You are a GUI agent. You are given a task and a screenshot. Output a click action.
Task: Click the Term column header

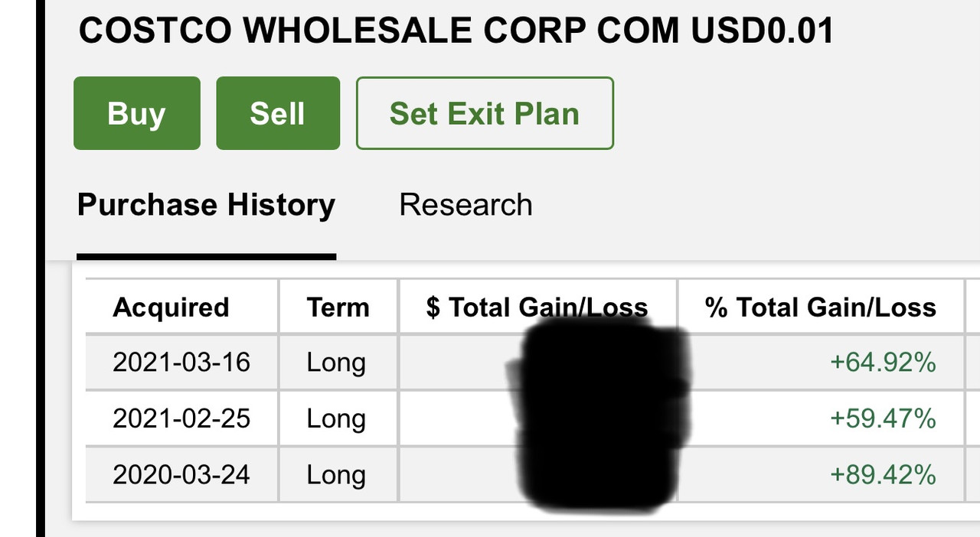coord(338,308)
